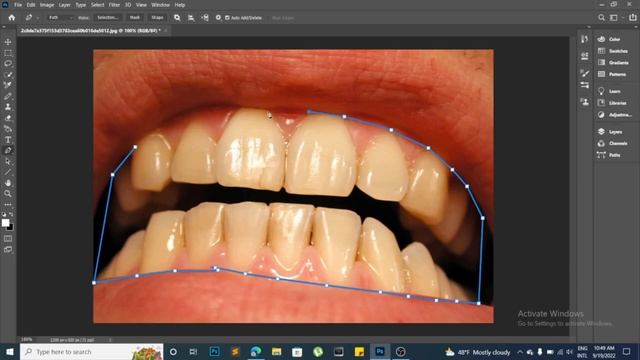The image size is (640, 360).
Task: Open the Select menu
Action: (98, 5)
